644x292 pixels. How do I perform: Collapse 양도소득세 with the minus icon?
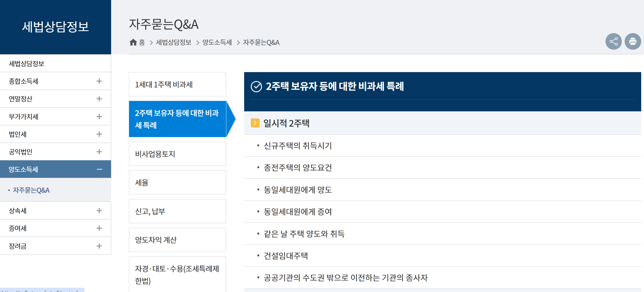click(x=99, y=169)
